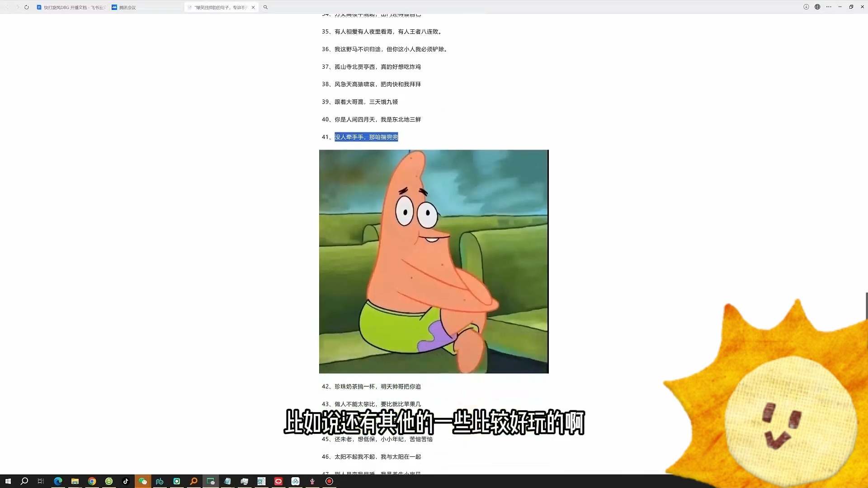This screenshot has height=488, width=868.
Task: Open the gray printer-like taskbar icon
Action: tap(245, 481)
